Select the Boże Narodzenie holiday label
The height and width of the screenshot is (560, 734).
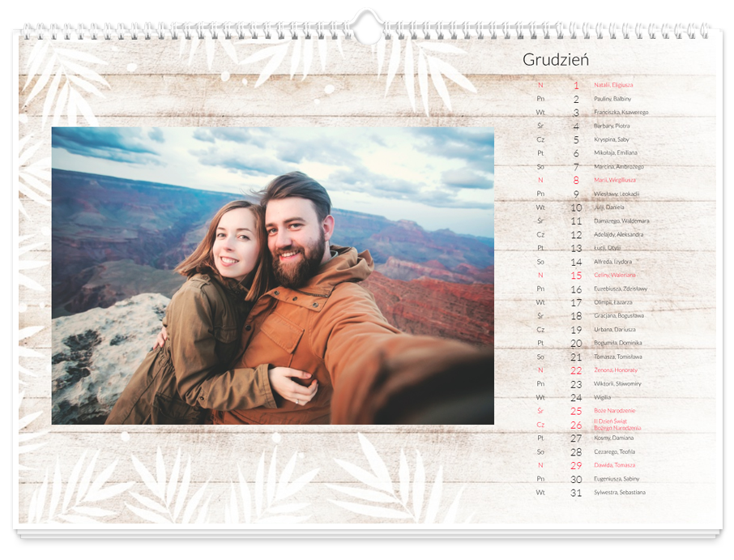tap(614, 411)
